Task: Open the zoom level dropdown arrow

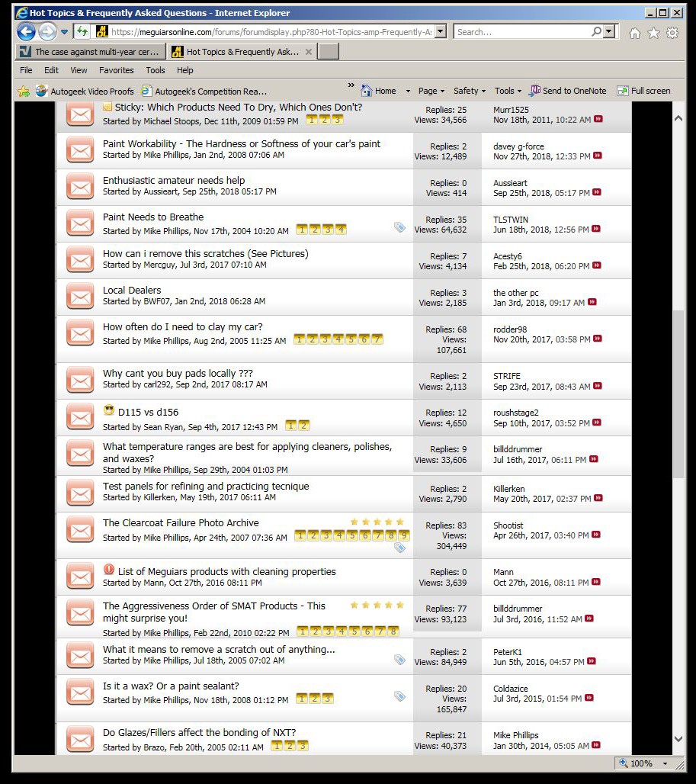Action: click(665, 763)
